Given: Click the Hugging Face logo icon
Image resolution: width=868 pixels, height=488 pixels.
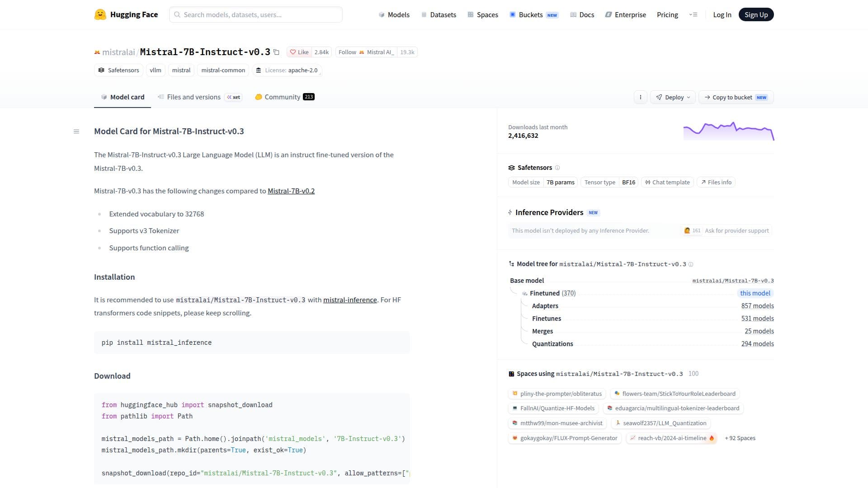Looking at the screenshot, I should [100, 14].
